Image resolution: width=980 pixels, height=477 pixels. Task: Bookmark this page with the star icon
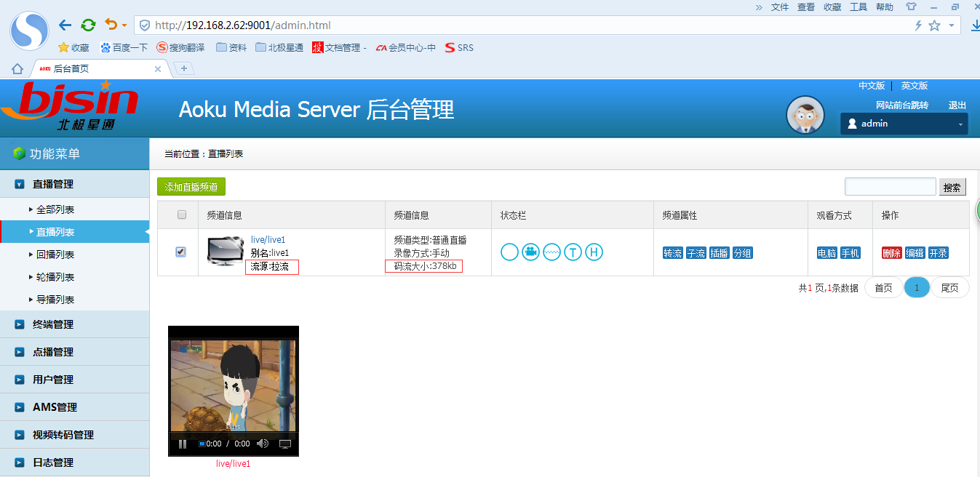click(x=934, y=25)
